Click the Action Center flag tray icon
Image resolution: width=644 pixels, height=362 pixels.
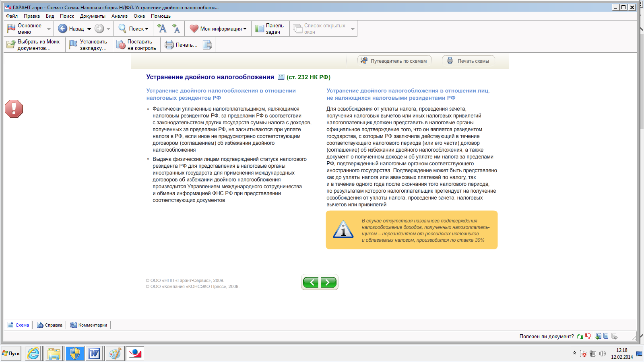[x=583, y=354]
